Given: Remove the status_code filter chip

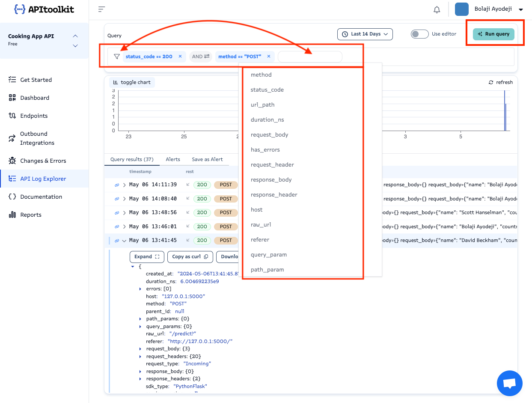Looking at the screenshot, I should [x=180, y=56].
